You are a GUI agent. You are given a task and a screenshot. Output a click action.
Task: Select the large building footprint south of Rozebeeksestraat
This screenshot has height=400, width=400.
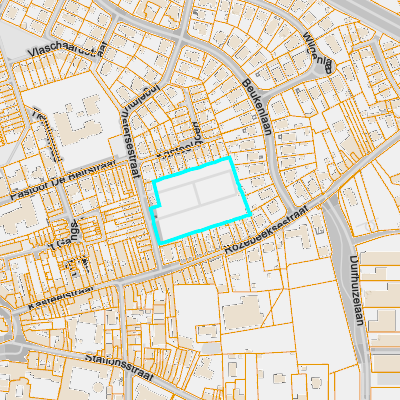(x=243, y=314)
